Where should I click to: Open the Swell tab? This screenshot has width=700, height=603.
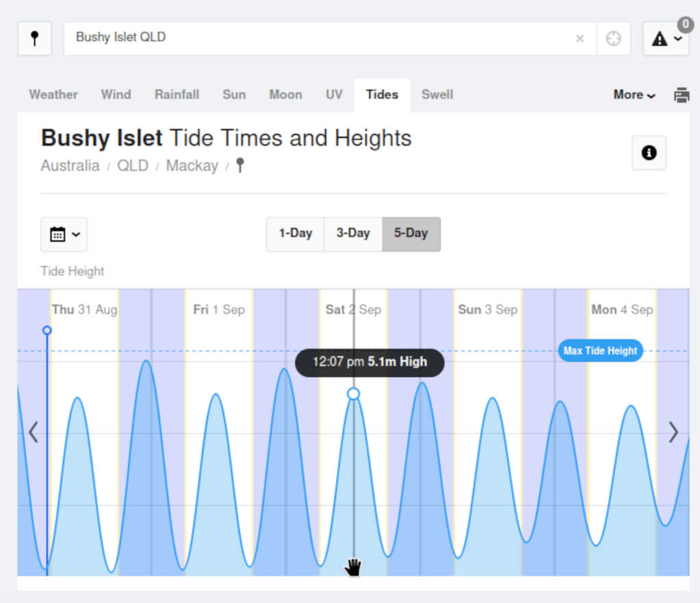437,95
